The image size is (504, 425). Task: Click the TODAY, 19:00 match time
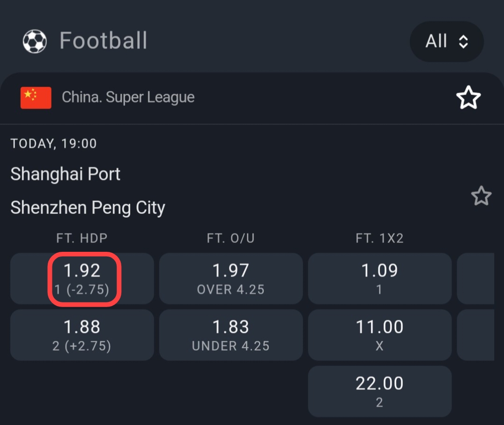pyautogui.click(x=53, y=144)
